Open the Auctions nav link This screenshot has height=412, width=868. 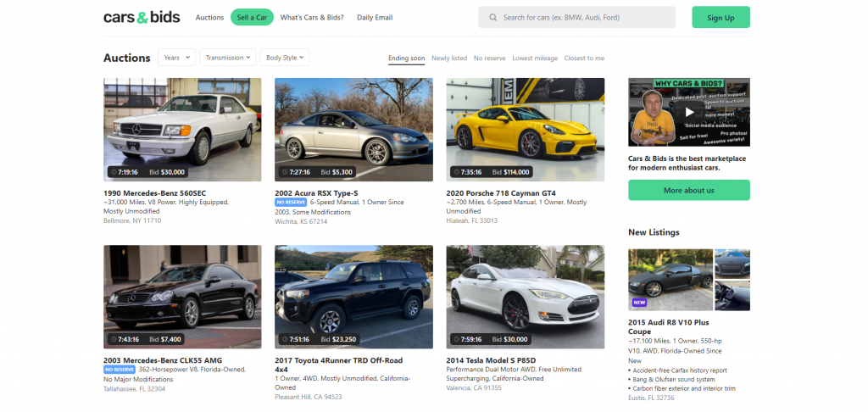point(210,18)
